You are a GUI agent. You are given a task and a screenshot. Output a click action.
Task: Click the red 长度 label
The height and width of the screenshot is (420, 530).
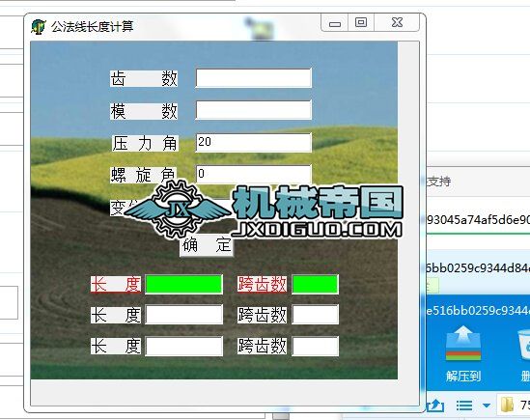click(x=116, y=285)
